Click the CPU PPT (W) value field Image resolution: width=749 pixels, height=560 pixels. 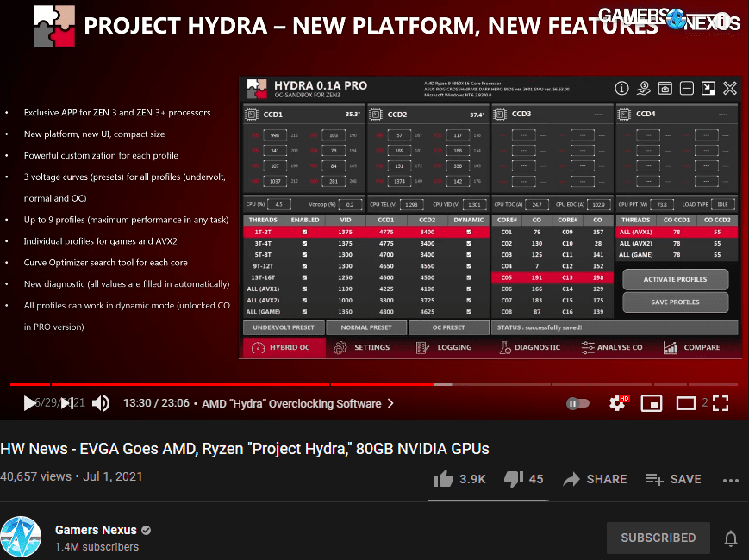pyautogui.click(x=662, y=204)
